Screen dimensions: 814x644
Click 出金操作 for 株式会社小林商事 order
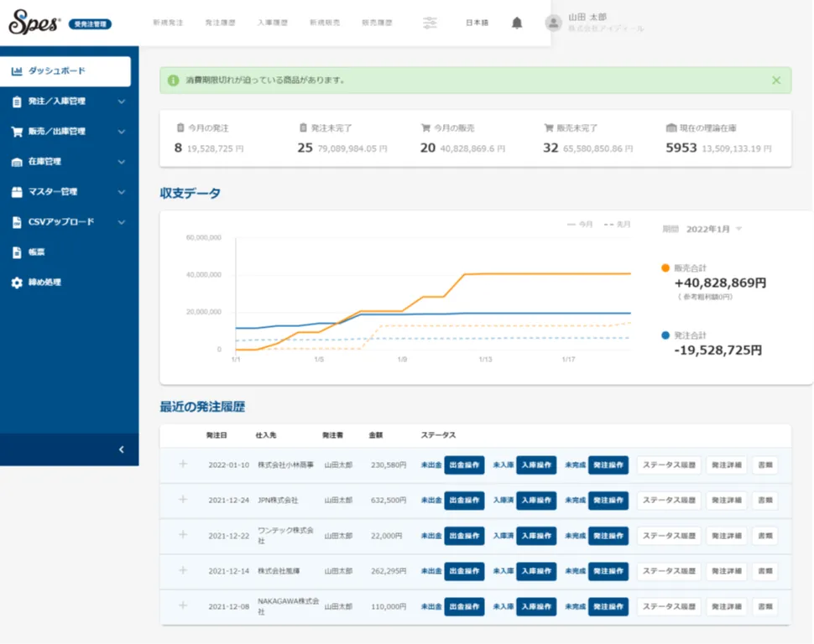coord(464,465)
